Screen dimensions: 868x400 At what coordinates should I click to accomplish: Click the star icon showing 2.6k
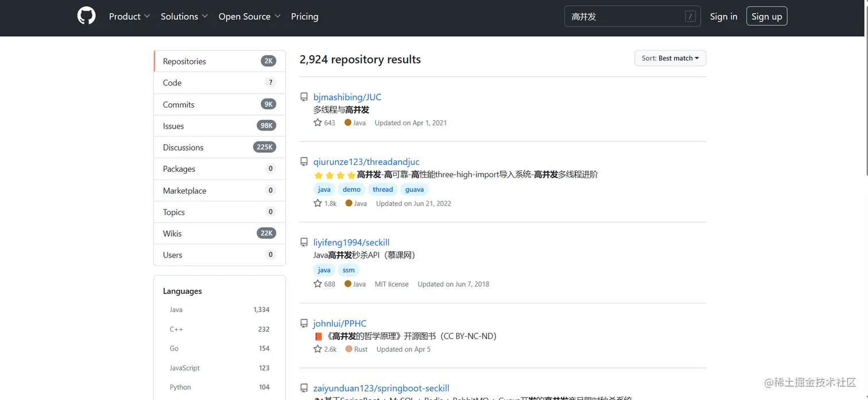click(x=317, y=349)
